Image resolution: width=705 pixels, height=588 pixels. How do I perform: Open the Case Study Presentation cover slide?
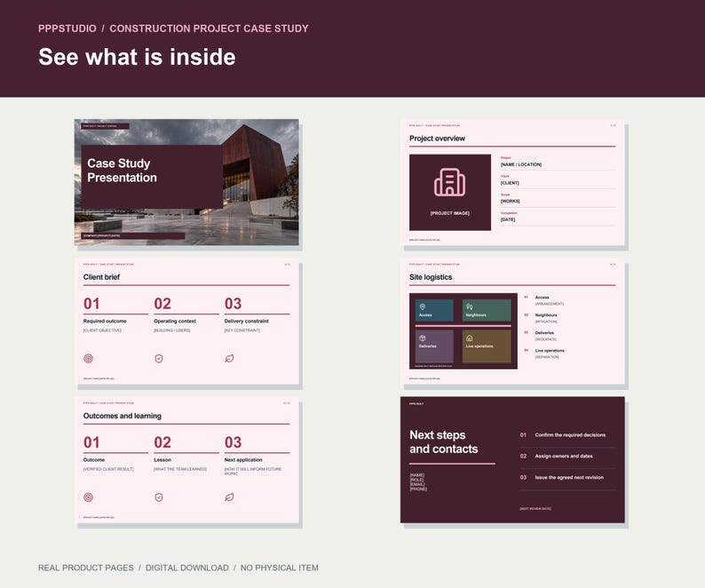pyautogui.click(x=186, y=182)
